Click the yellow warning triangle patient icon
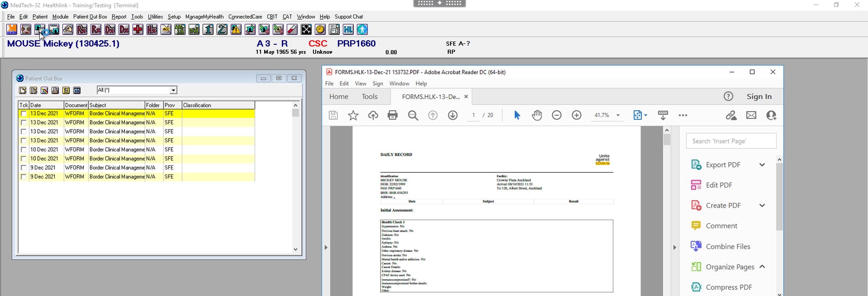Viewport: 868px width, 296px height. [236, 30]
